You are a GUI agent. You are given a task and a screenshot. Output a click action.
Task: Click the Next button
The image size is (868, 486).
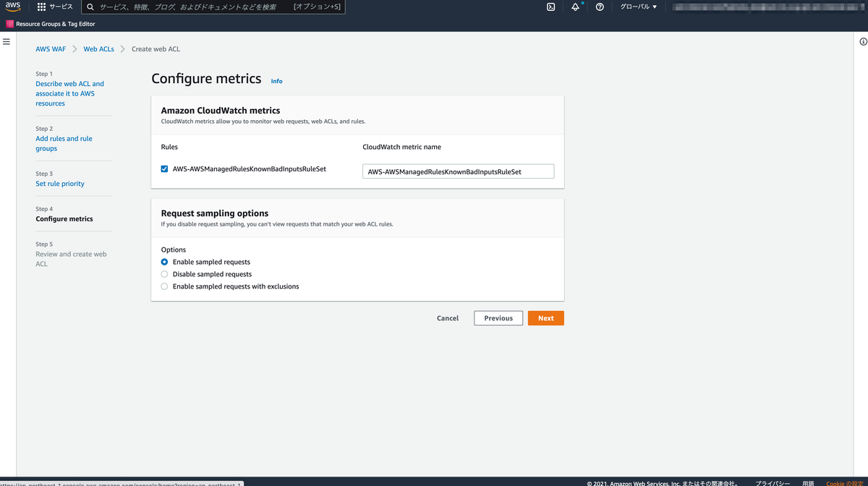[545, 317]
